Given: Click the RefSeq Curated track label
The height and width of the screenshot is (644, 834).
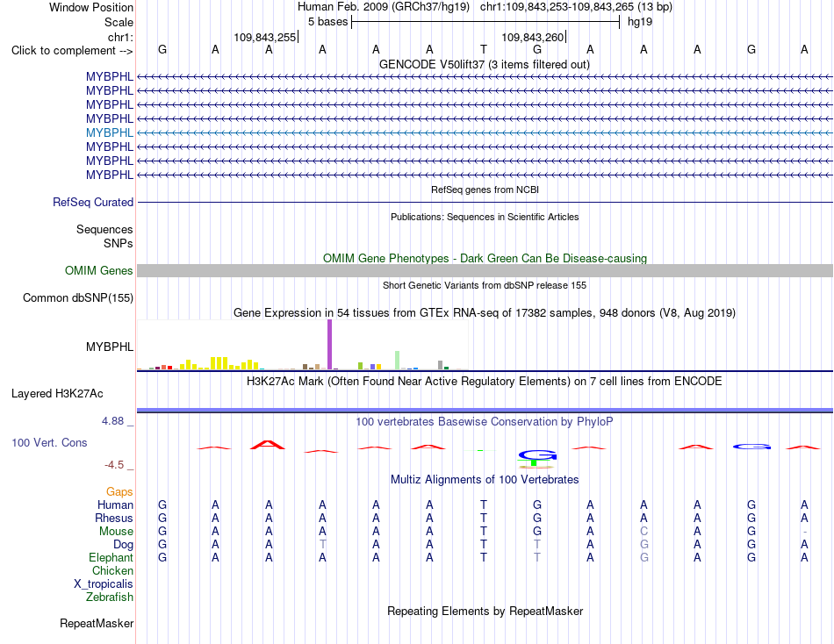Looking at the screenshot, I should coord(93,202).
